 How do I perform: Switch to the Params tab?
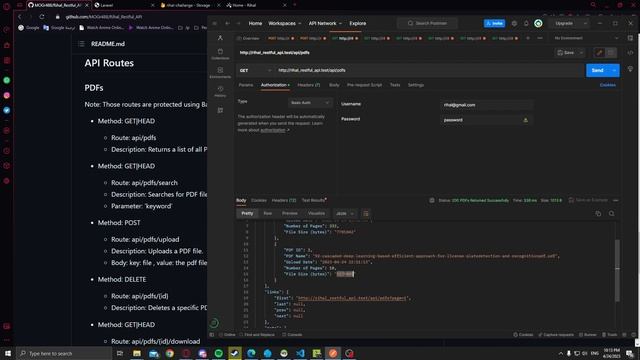tap(246, 85)
